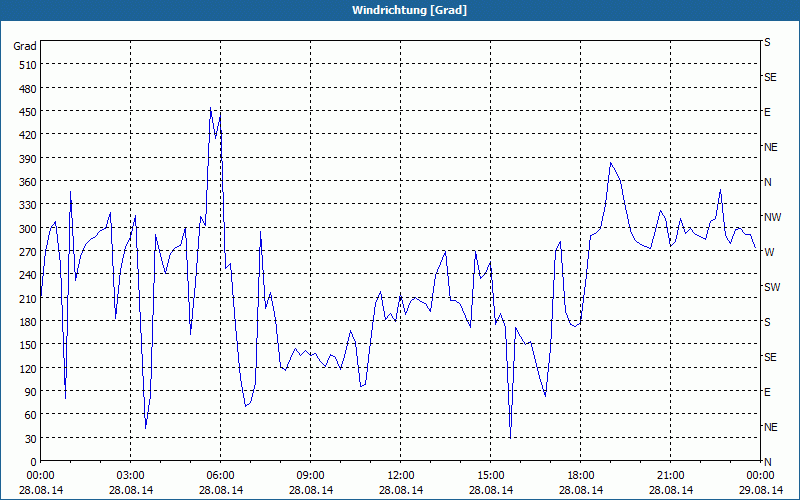Click the 360 y-axis value

[29, 182]
